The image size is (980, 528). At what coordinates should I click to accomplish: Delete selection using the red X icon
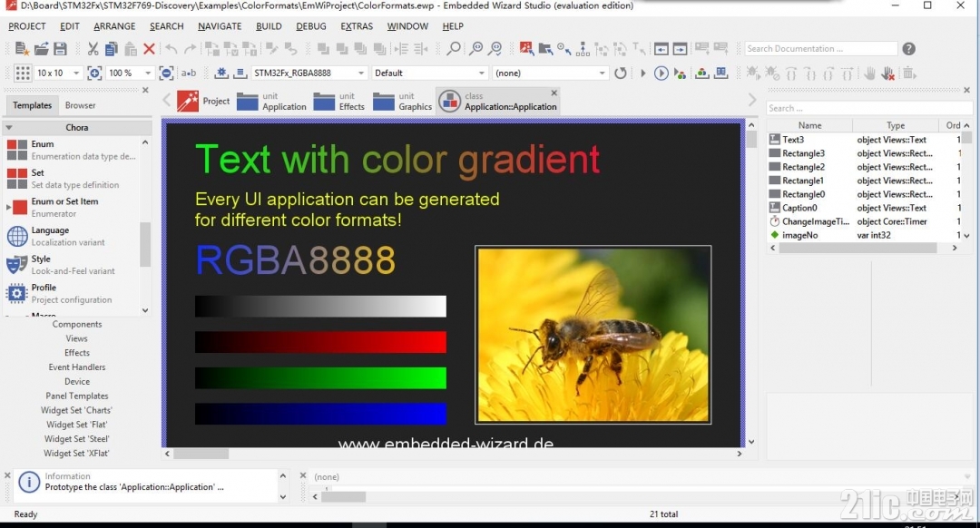(149, 49)
